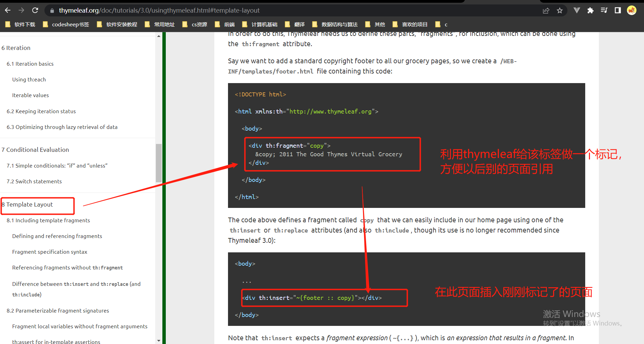Click the sidebar scroll-down arrow

(159, 341)
